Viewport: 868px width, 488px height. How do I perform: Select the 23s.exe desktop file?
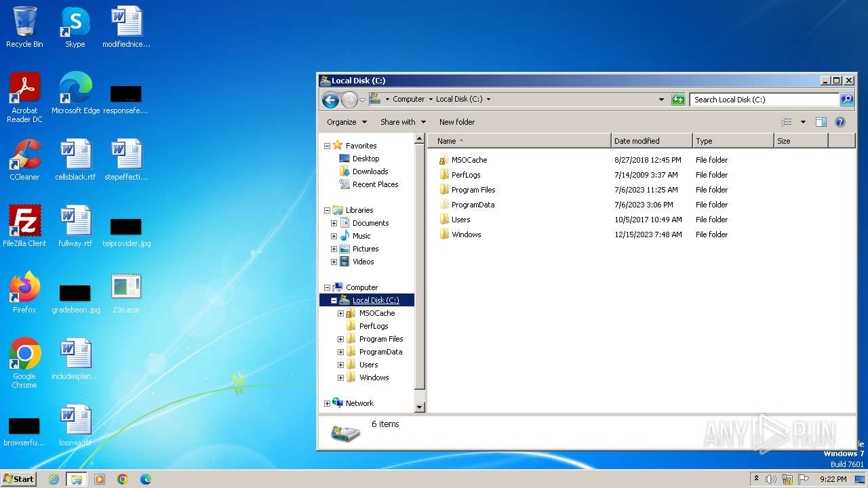(126, 293)
